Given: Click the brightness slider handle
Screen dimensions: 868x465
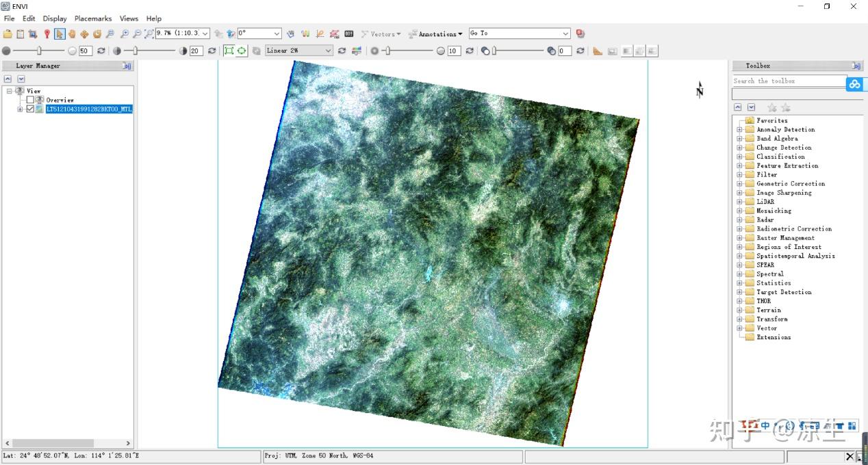Looking at the screenshot, I should pyautogui.click(x=39, y=50).
